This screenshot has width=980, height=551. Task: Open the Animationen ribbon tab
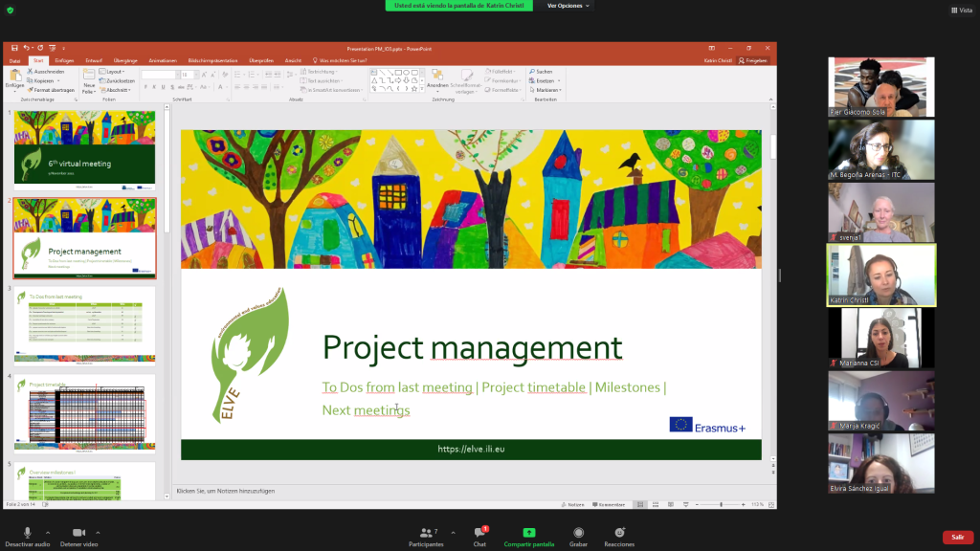(163, 59)
